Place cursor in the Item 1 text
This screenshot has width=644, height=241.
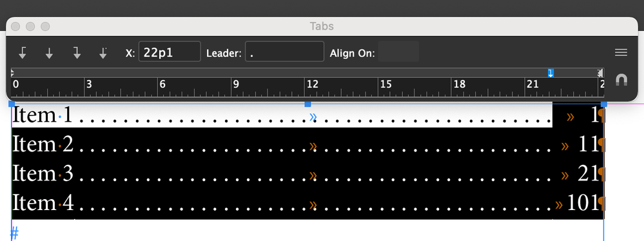click(43, 115)
